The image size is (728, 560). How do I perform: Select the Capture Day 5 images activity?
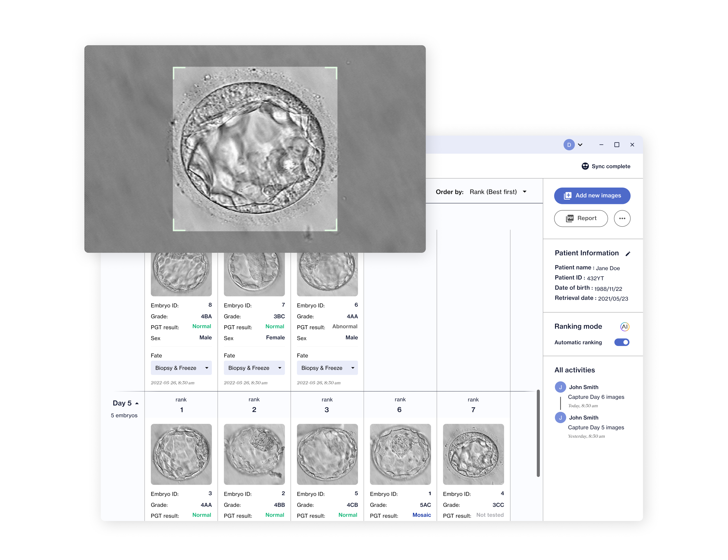coord(596,427)
